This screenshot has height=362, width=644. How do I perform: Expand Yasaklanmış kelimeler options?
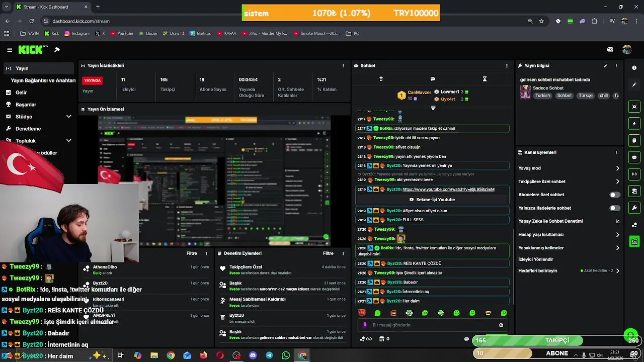click(618, 248)
